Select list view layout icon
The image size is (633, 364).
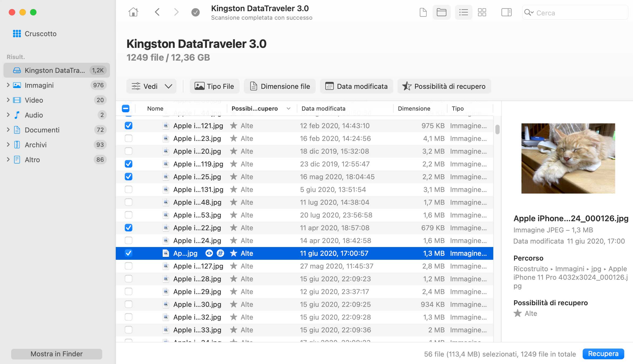pos(463,12)
